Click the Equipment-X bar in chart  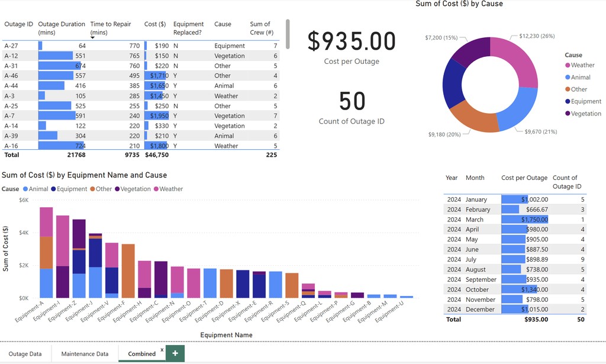pyautogui.click(x=243, y=284)
